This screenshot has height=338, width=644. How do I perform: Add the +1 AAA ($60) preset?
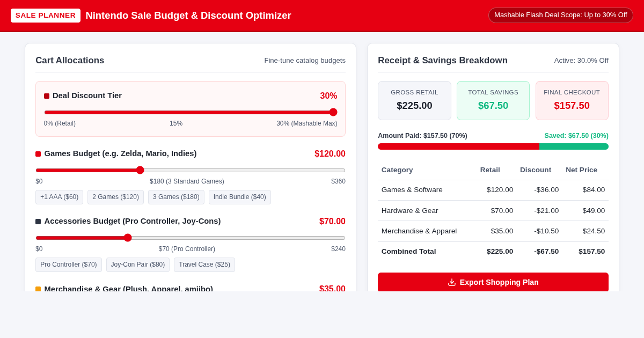click(60, 197)
